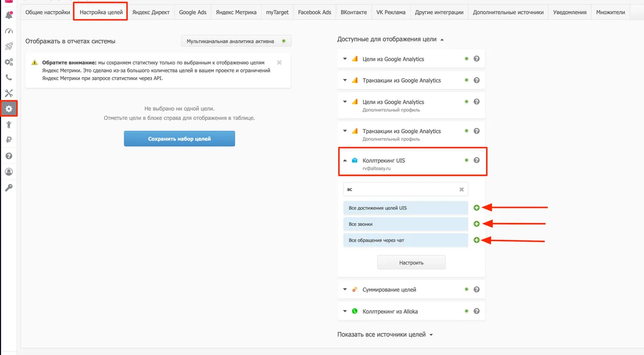This screenshot has width=644, height=355.
Task: Expand additional-profile Цели из Google Analytics
Action: pyautogui.click(x=345, y=102)
